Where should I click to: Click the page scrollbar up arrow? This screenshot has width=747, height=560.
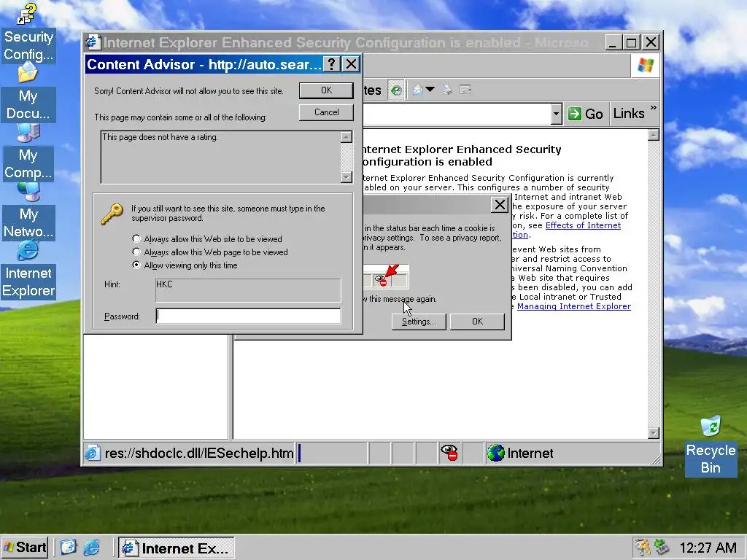click(x=654, y=135)
